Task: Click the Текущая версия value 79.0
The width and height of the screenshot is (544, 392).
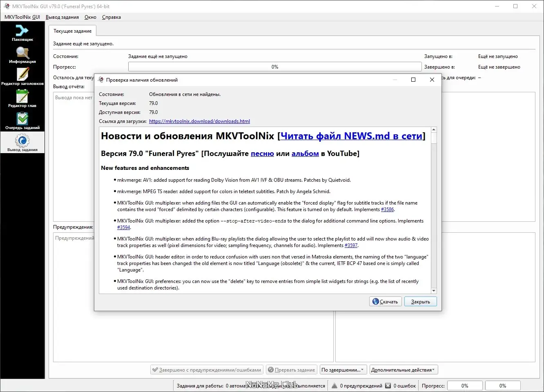Action: 153,103
